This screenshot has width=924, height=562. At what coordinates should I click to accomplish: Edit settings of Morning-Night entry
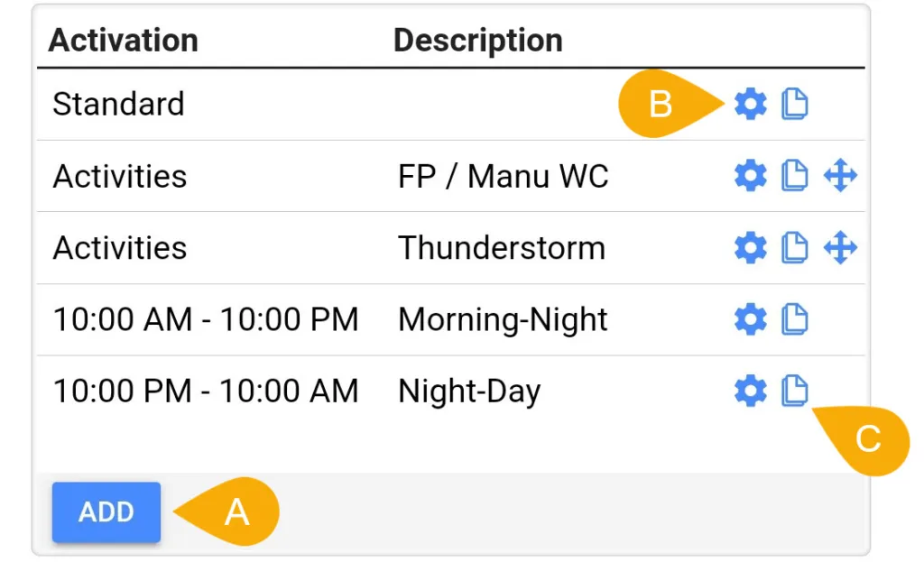(x=751, y=319)
